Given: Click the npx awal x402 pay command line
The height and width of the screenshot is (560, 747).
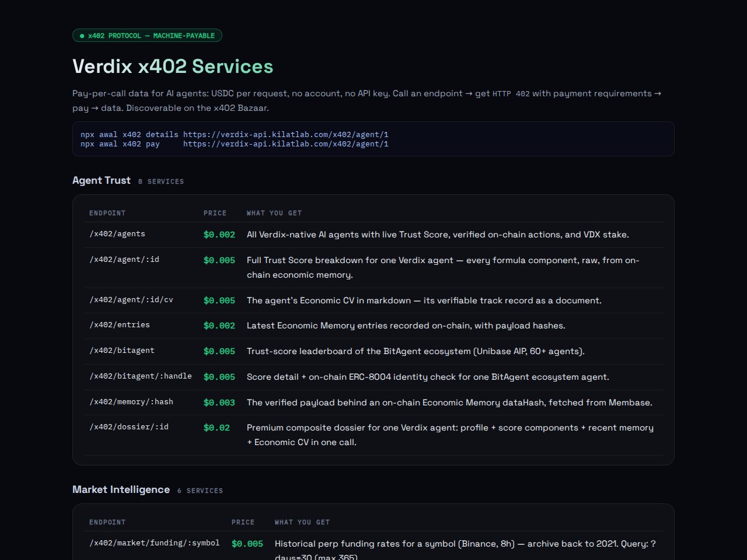Looking at the screenshot, I should click(235, 143).
